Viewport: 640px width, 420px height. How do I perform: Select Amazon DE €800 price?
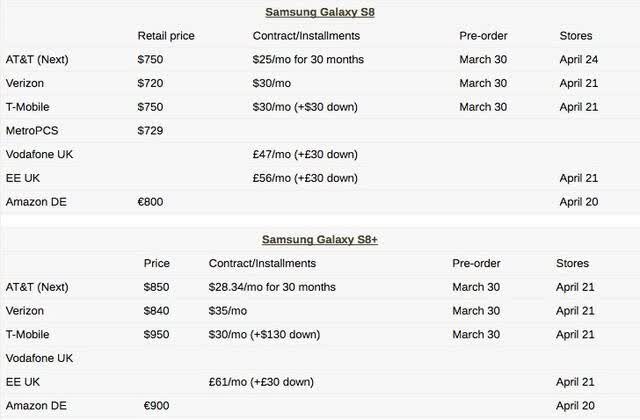150,202
